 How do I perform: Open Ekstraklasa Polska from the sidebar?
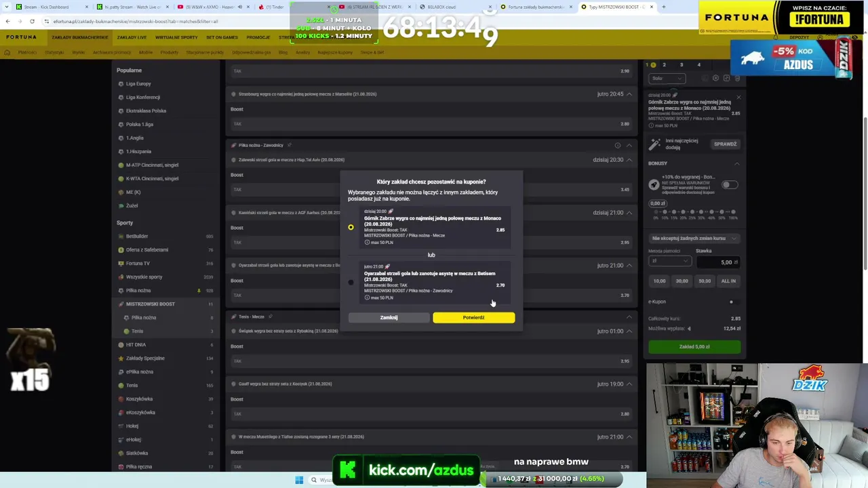146,111
